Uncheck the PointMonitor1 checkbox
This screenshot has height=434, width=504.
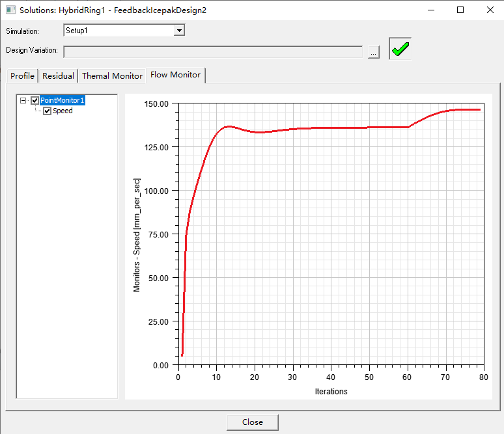pos(35,100)
